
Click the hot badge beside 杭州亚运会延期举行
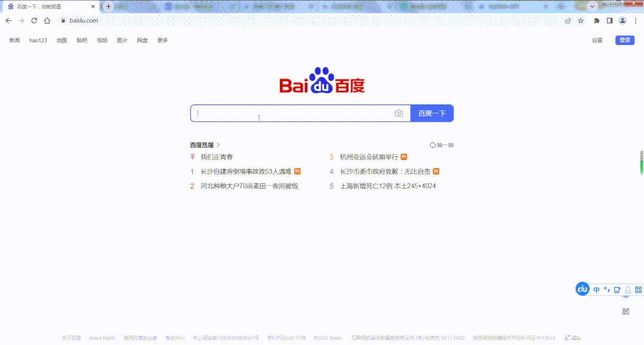(403, 157)
